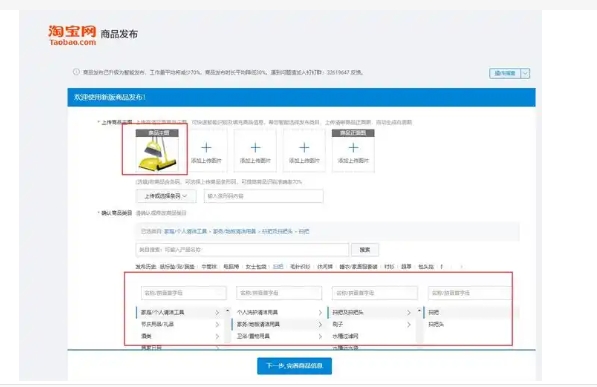Select 扫把及扫把头 in the third column
Image resolution: width=597 pixels, height=387 pixels.
coord(348,312)
